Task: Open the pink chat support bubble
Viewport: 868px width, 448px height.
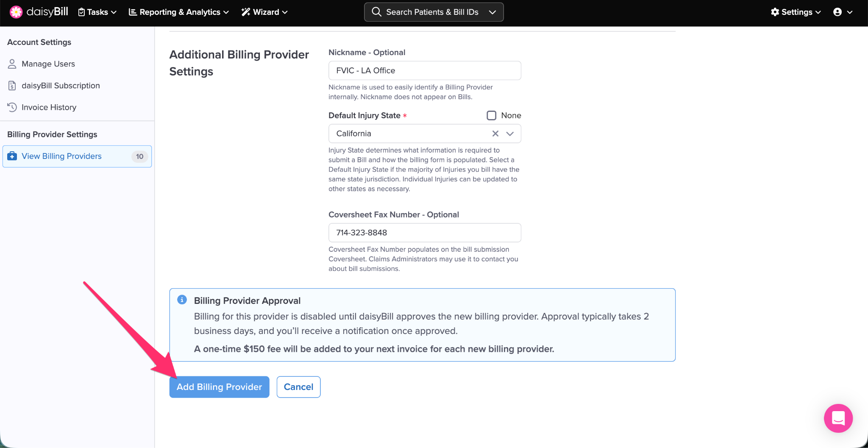Action: pos(838,418)
